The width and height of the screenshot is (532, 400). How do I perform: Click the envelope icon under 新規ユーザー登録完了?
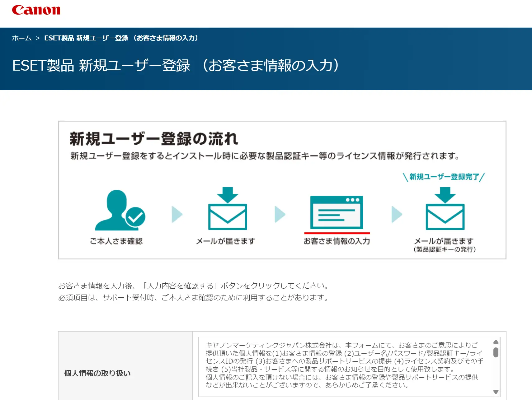tap(445, 208)
